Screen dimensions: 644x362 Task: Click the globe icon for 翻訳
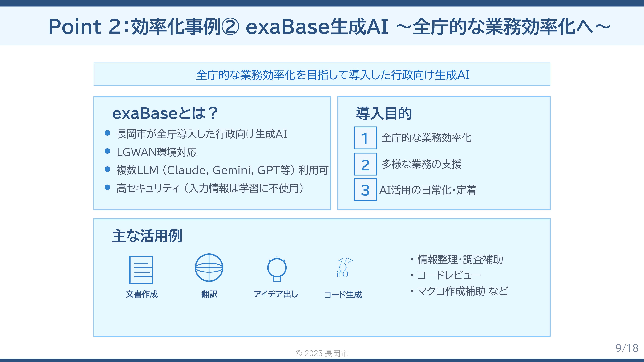click(x=209, y=268)
